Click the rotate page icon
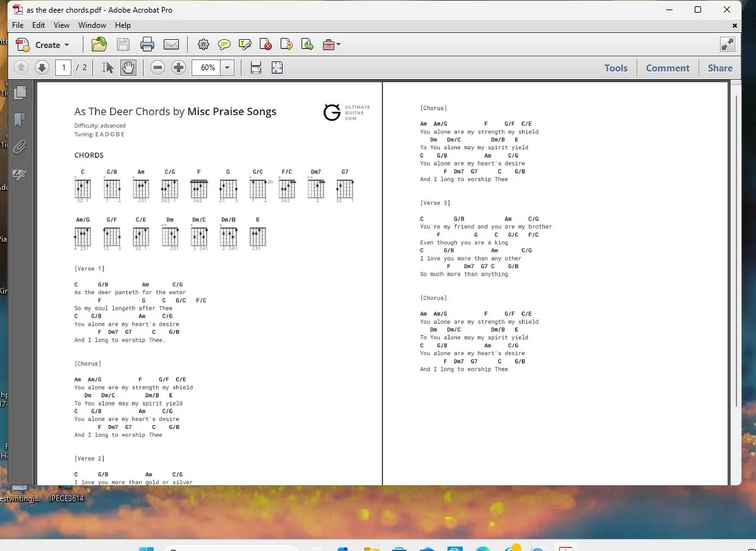 [x=286, y=44]
